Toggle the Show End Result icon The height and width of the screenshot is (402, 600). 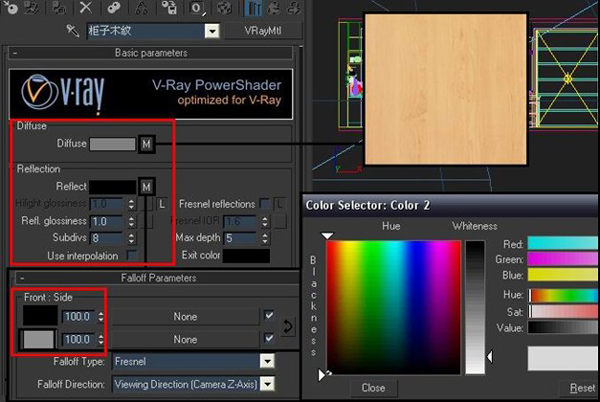[x=253, y=8]
